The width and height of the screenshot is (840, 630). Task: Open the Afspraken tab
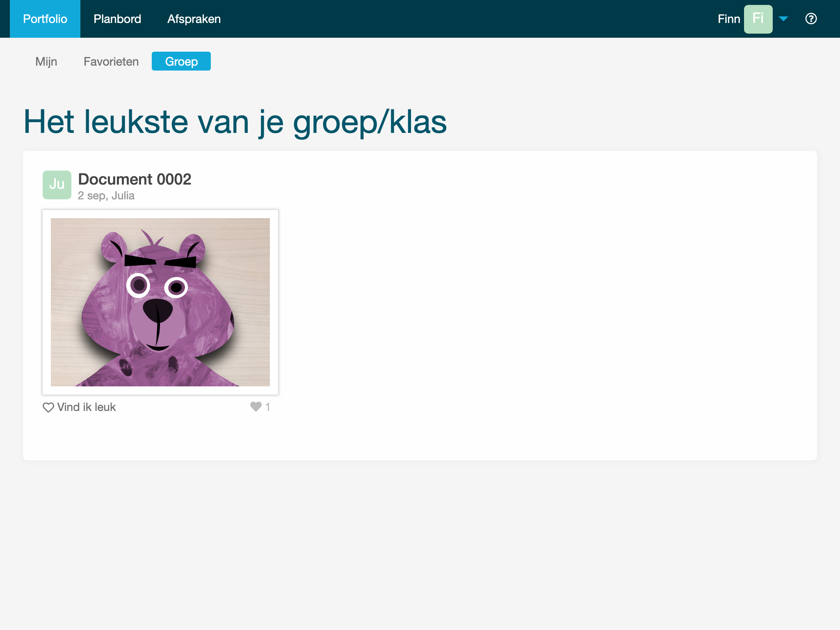[194, 19]
